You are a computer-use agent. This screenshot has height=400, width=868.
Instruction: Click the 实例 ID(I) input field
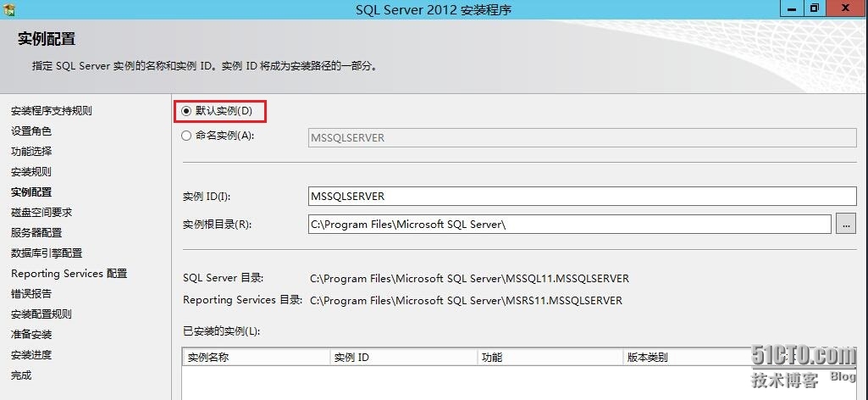point(582,196)
